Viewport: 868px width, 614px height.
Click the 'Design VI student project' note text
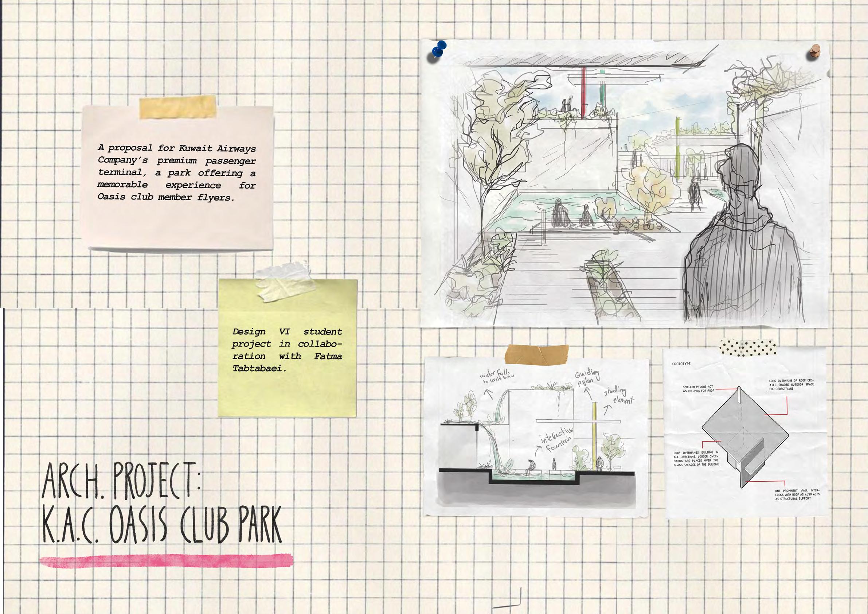click(287, 350)
